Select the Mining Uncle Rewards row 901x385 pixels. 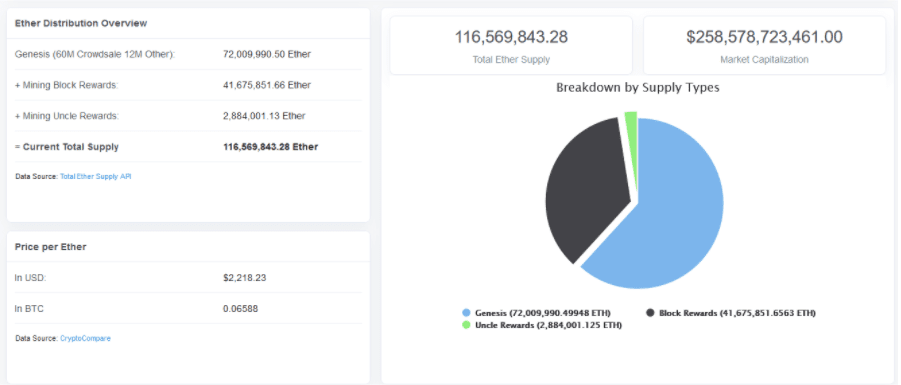click(x=188, y=116)
